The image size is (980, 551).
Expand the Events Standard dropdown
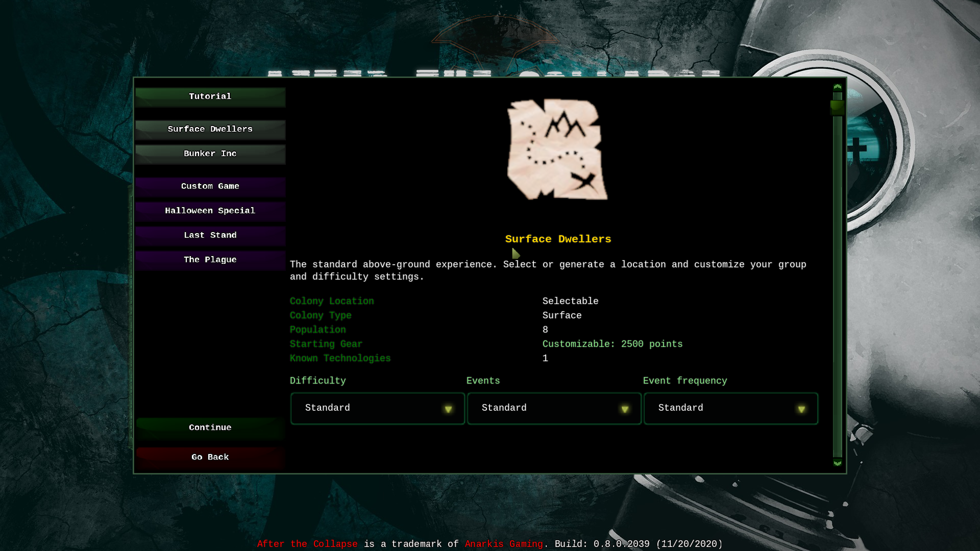(x=554, y=408)
